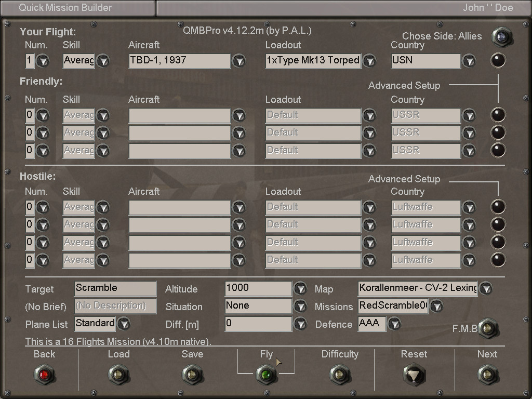Screen dimensions: 532x399
Task: Click second Hostile row advanced setup button
Action: tap(498, 224)
